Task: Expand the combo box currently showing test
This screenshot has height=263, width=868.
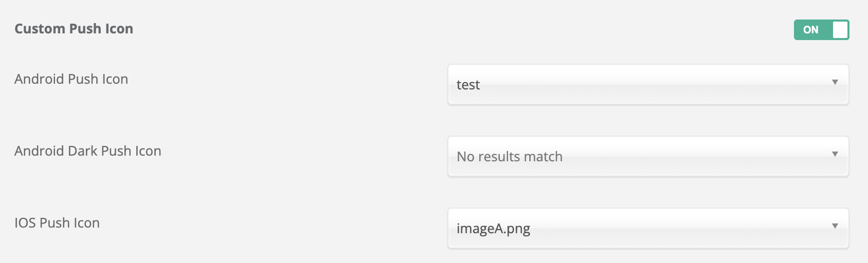Action: (648, 85)
